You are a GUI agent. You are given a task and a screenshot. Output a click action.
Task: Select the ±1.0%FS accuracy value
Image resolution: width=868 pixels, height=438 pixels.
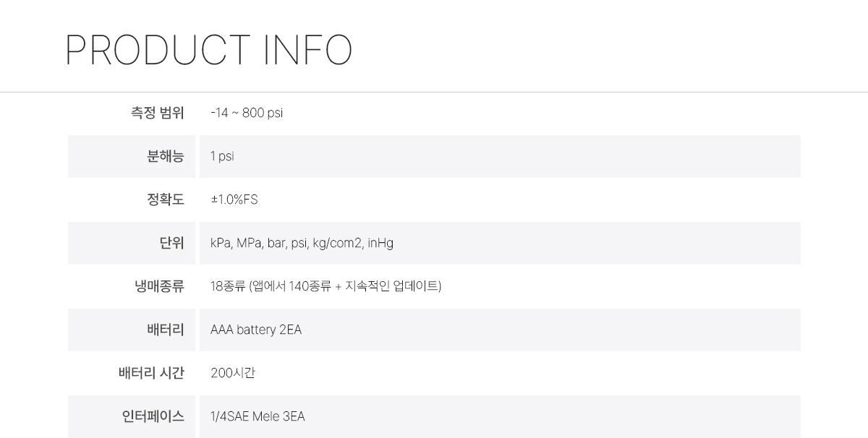234,199
